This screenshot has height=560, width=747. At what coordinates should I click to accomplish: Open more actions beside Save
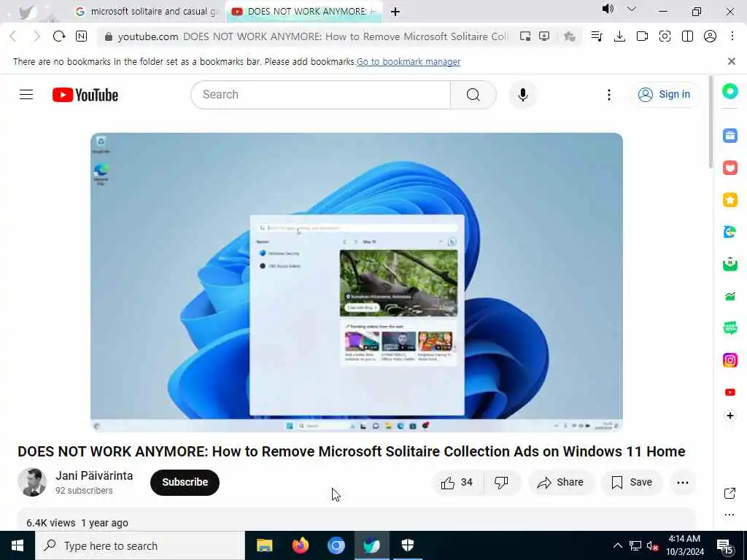[x=682, y=483]
